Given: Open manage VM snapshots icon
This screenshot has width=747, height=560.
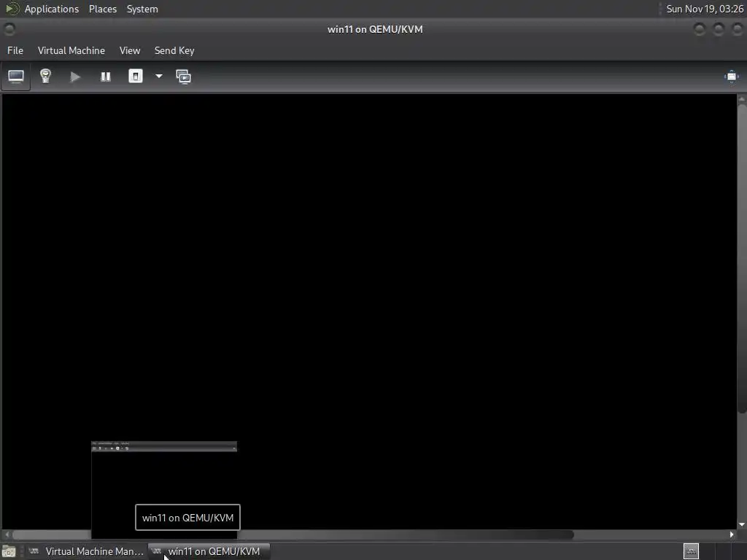Looking at the screenshot, I should 183,77.
